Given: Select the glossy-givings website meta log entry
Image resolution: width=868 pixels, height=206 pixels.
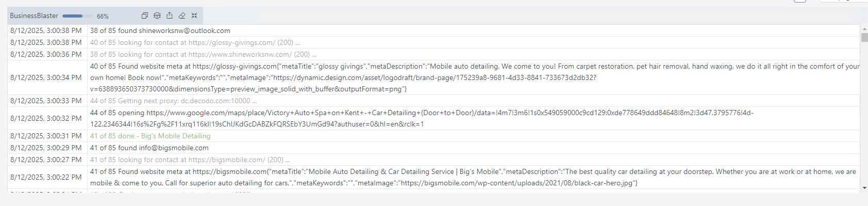Looking at the screenshot, I should pyautogui.click(x=434, y=77).
